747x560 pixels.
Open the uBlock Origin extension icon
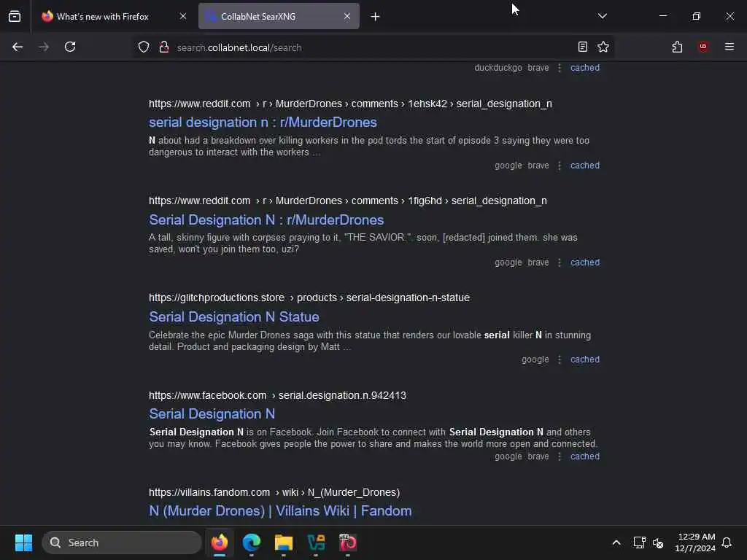pos(703,47)
